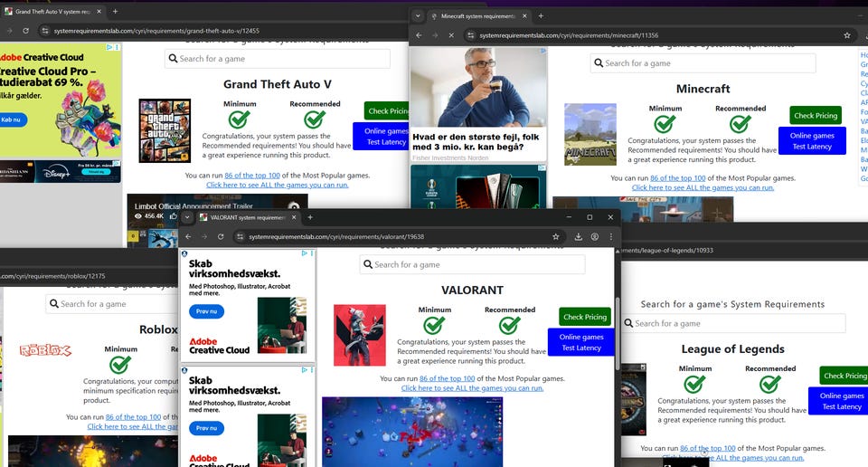868x467 pixels.
Task: Stop loading the Minecraft page
Action: tap(451, 35)
